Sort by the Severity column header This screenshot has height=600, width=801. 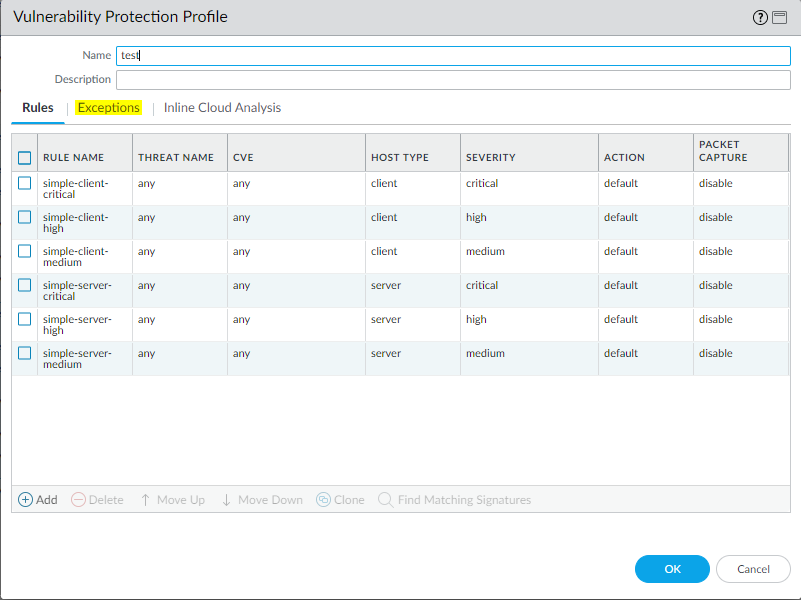click(x=490, y=157)
